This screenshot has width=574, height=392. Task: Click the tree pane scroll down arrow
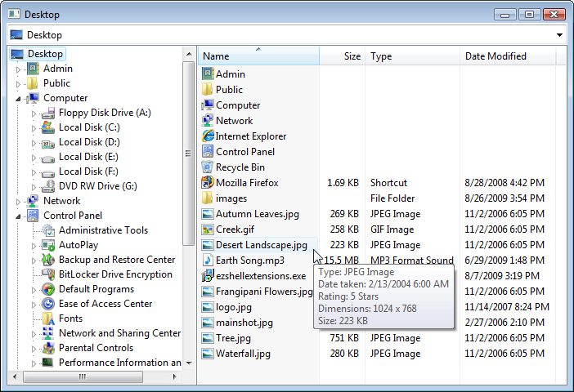click(x=189, y=363)
